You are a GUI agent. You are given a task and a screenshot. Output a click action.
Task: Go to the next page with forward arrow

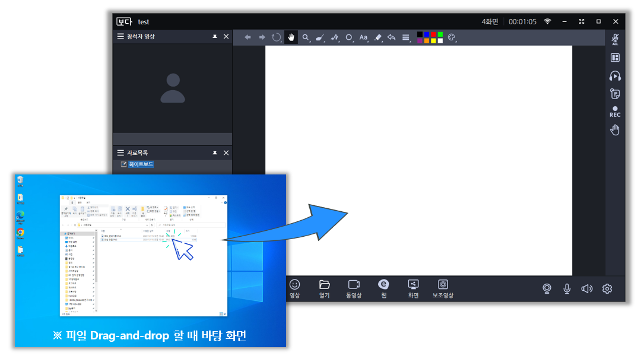pos(262,37)
